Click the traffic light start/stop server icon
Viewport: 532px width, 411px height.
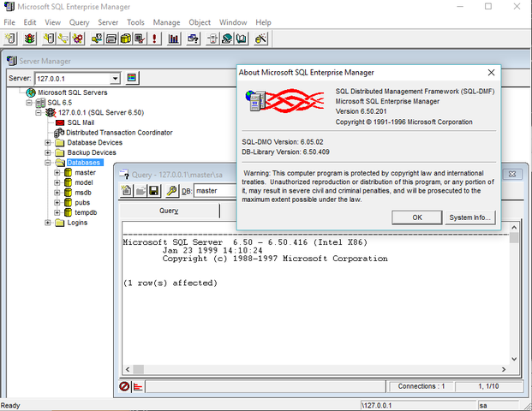(30, 39)
